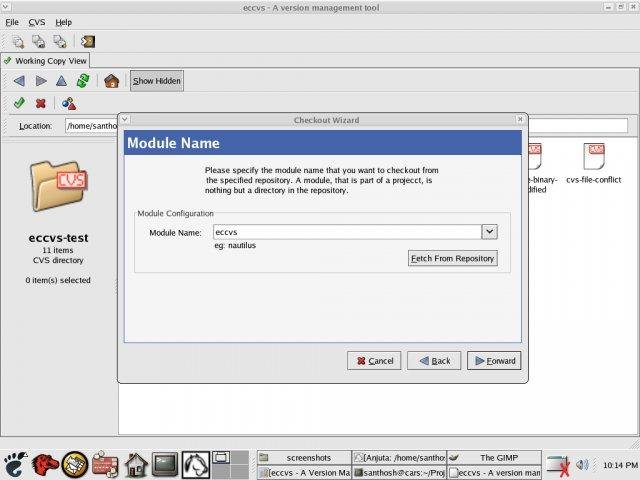Switch to The GIMP taskbar entry
This screenshot has width=640, height=480.
[x=494, y=458]
